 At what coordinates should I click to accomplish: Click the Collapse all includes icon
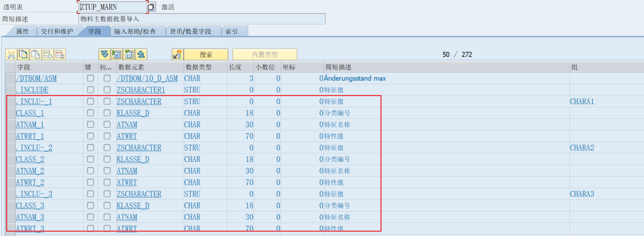[x=141, y=54]
